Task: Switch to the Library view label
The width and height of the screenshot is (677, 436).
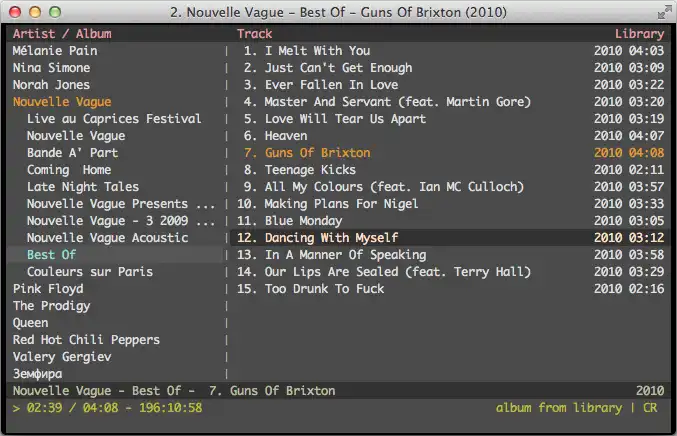Action: pyautogui.click(x=639, y=34)
